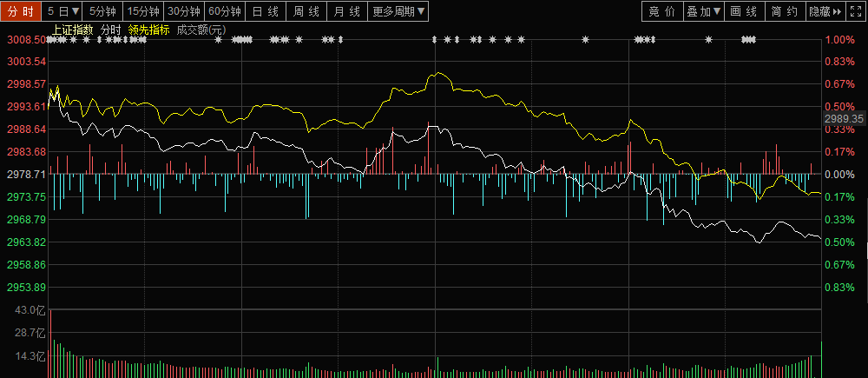Click the 28.7亿 volume axis label
The image size is (868, 378).
click(30, 333)
